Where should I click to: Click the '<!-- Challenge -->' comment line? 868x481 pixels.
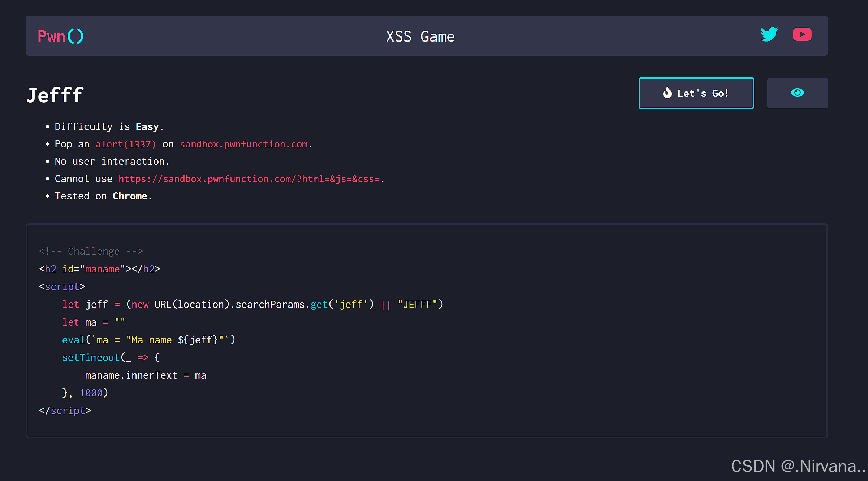tap(91, 251)
